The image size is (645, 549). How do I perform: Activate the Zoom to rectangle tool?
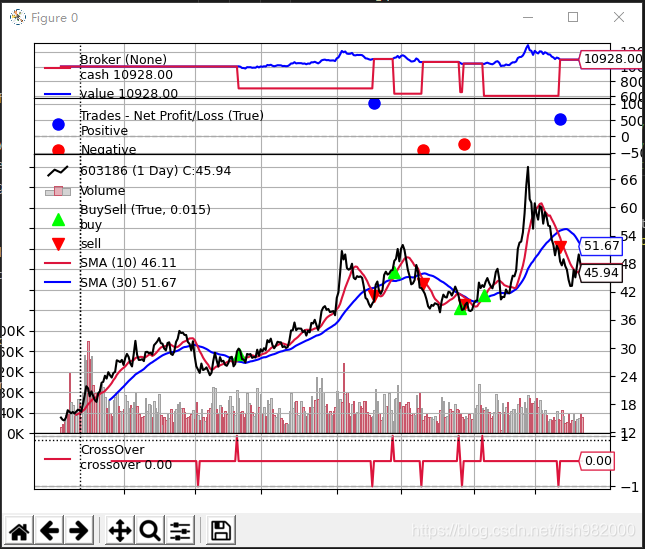point(150,530)
